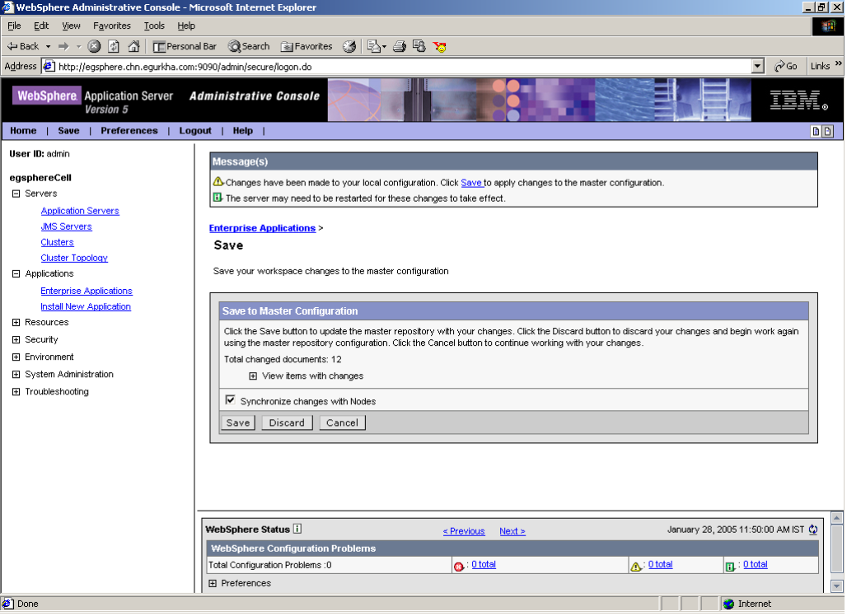
Task: Open the Cluster Topology link
Action: coord(74,258)
